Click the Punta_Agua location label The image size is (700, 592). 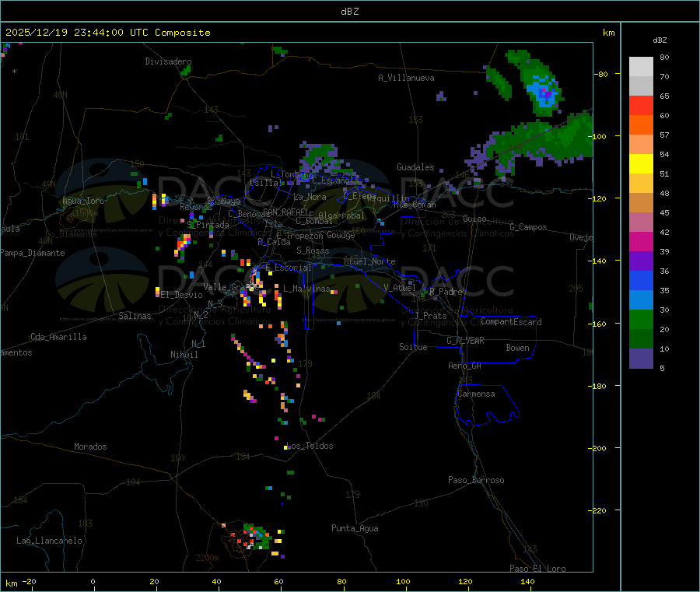point(355,528)
